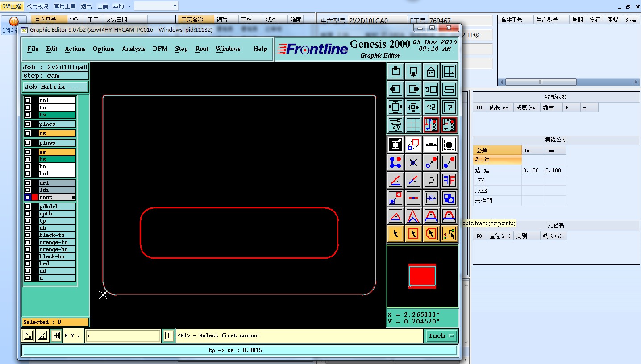Image resolution: width=641 pixels, height=364 pixels.
Task: Click the pan right arrow icon
Action: (x=413, y=89)
